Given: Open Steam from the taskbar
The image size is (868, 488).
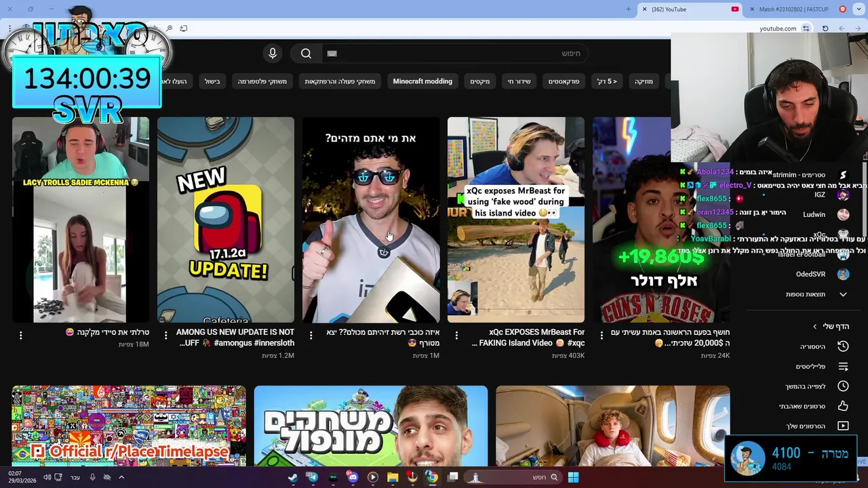Looking at the screenshot, I should pyautogui.click(x=293, y=477).
